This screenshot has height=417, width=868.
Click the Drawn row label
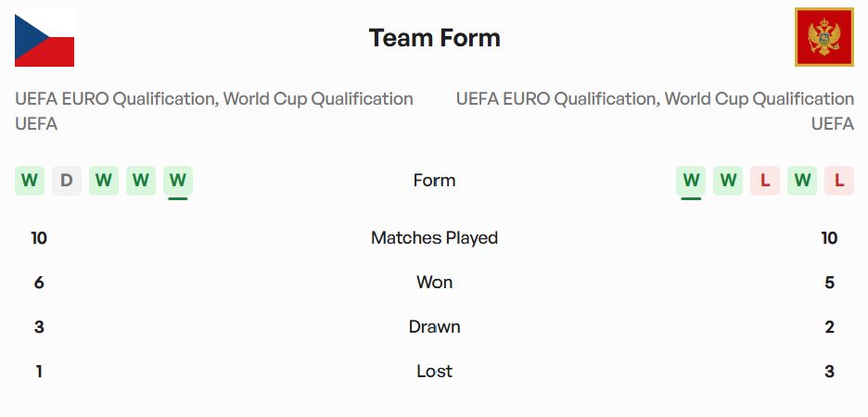[434, 326]
